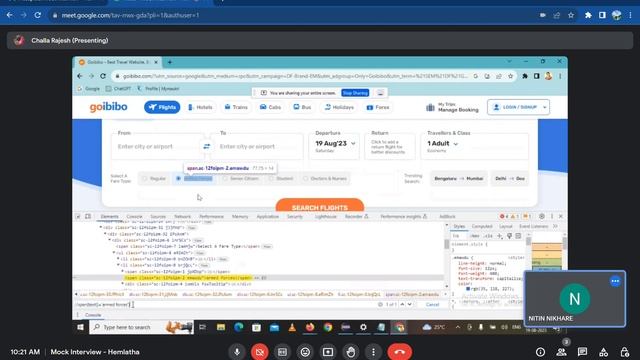Viewport: 640px width, 360px height.
Task: Select Delhi to Goa trending search
Action: pos(510,178)
